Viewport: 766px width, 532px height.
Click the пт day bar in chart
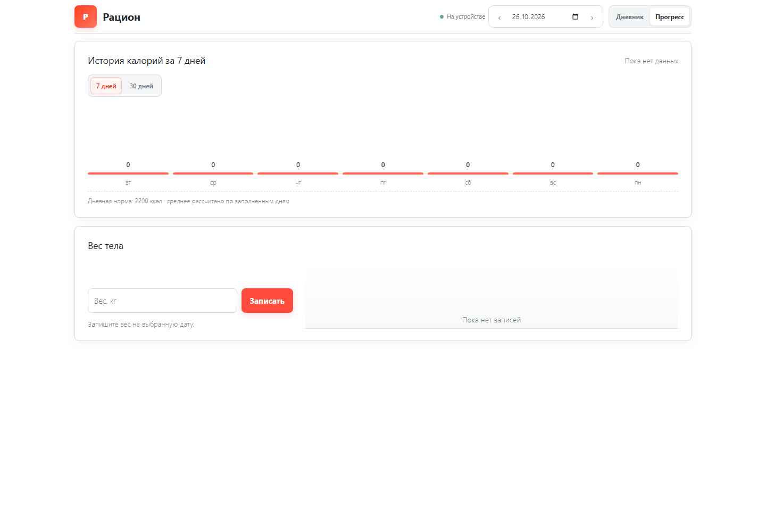click(383, 173)
